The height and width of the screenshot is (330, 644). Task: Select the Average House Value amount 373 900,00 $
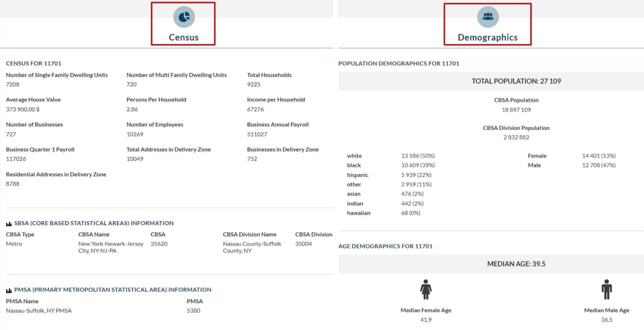[x=23, y=109]
